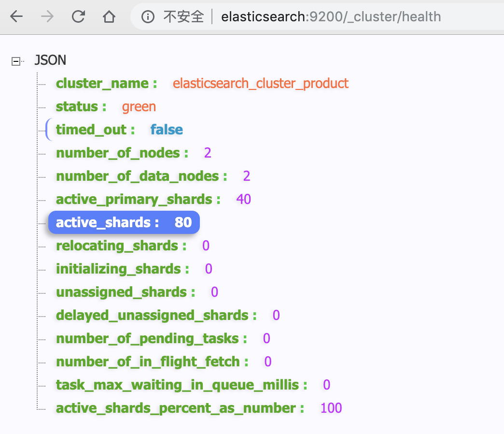Collapse the JSON root node
504x434 pixels.
click(16, 61)
